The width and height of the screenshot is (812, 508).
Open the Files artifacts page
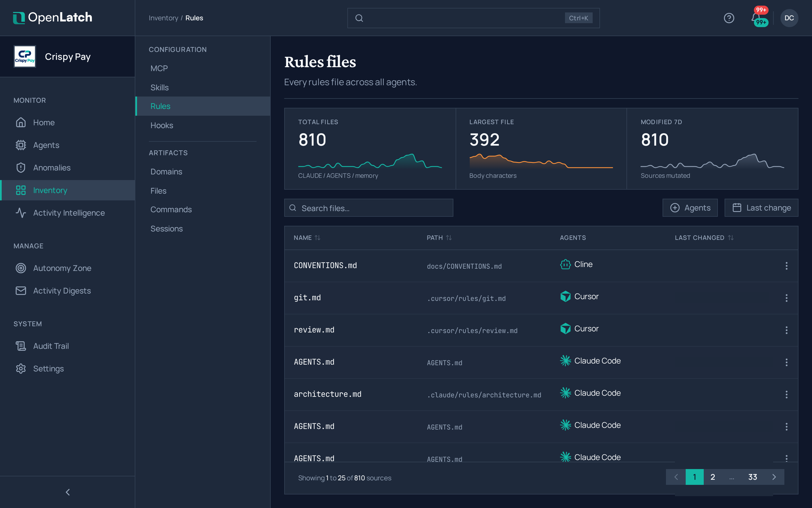tap(203, 191)
